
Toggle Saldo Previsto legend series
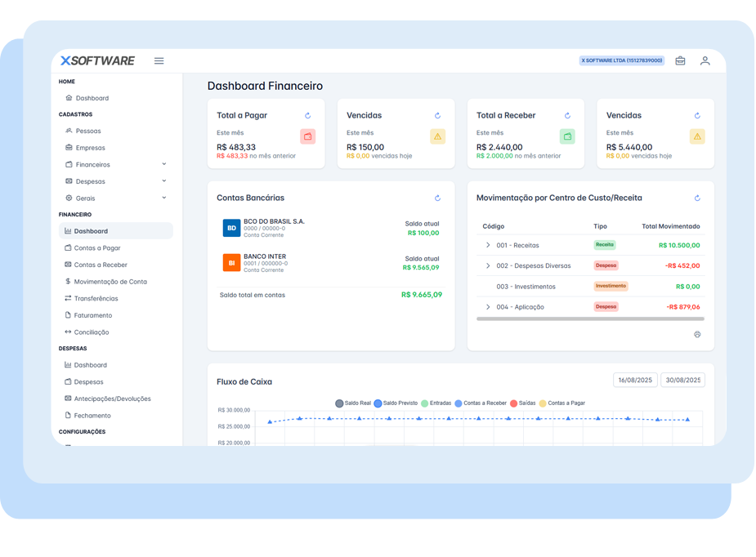(x=396, y=403)
